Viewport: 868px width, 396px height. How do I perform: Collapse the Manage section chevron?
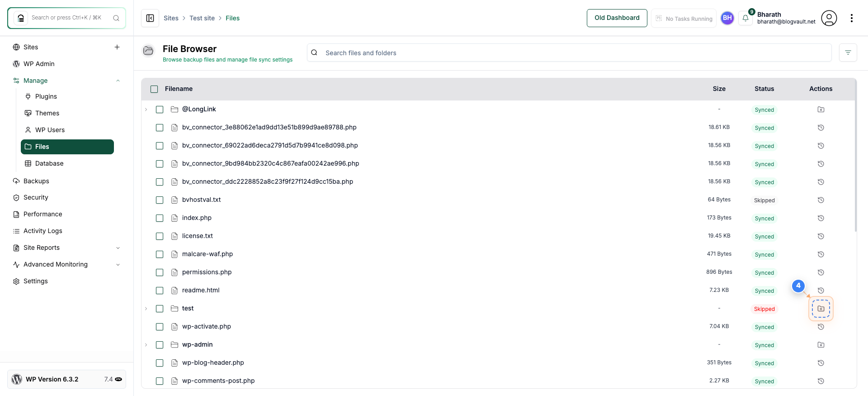point(118,81)
